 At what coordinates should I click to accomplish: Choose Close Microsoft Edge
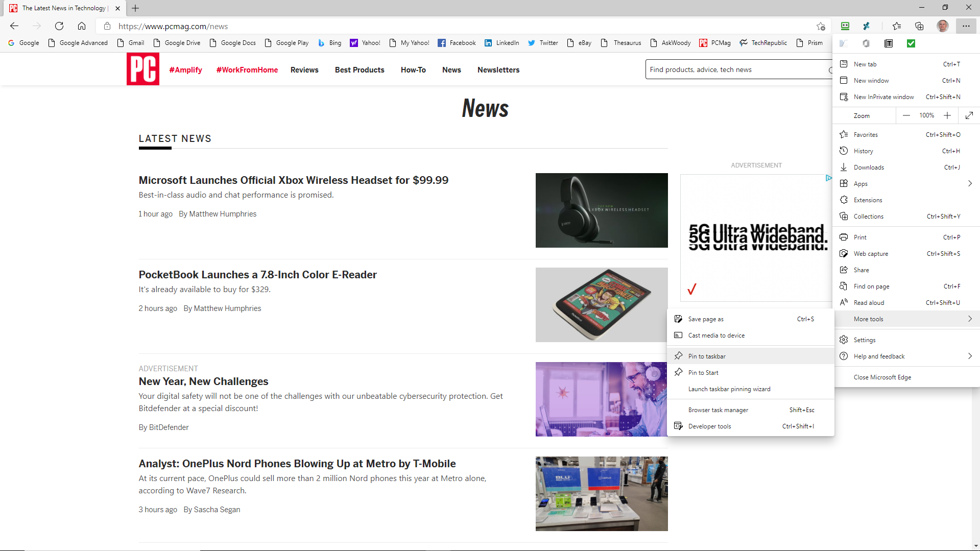tap(906, 377)
